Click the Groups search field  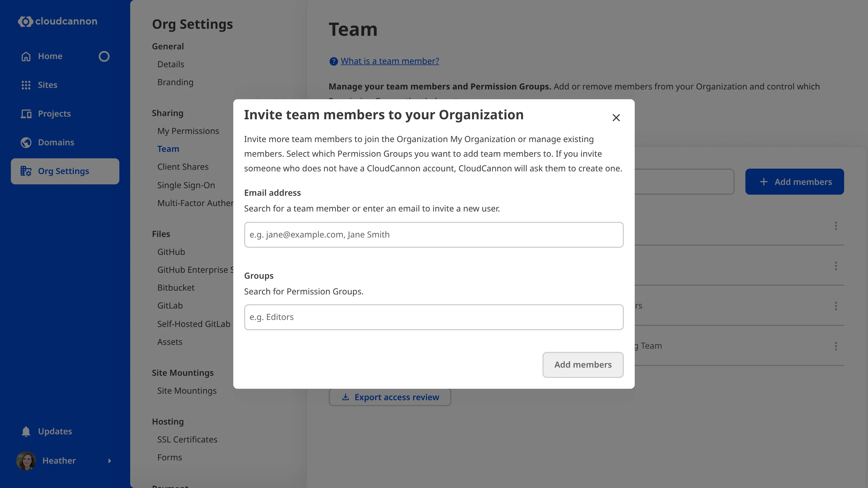click(434, 317)
